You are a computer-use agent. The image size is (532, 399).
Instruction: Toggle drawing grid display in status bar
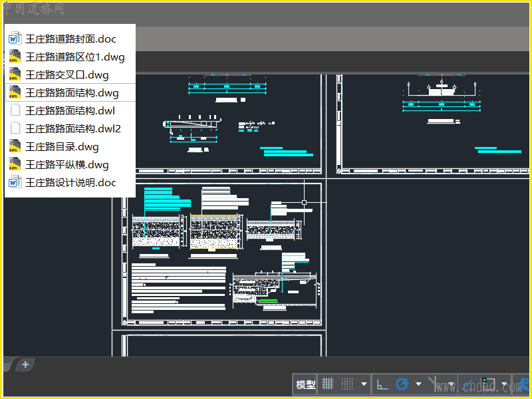[328, 384]
